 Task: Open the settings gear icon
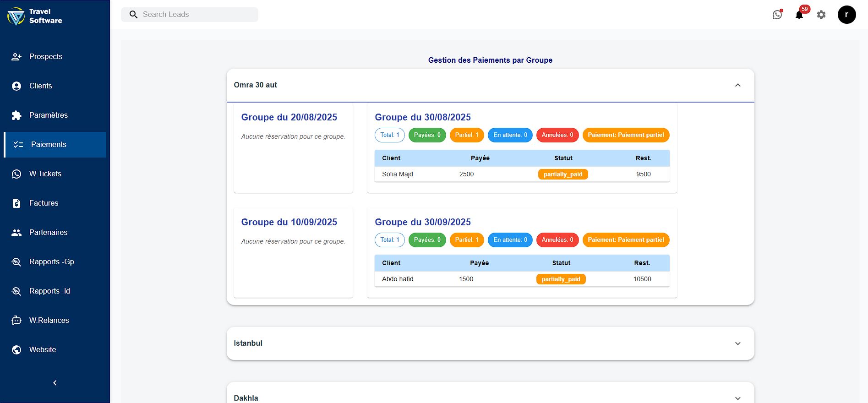(x=821, y=15)
